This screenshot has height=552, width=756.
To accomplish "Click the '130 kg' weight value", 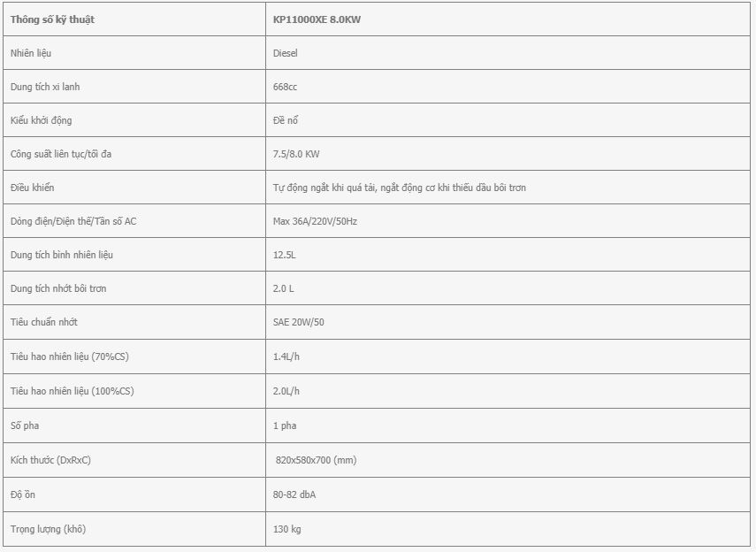I will (x=286, y=529).
